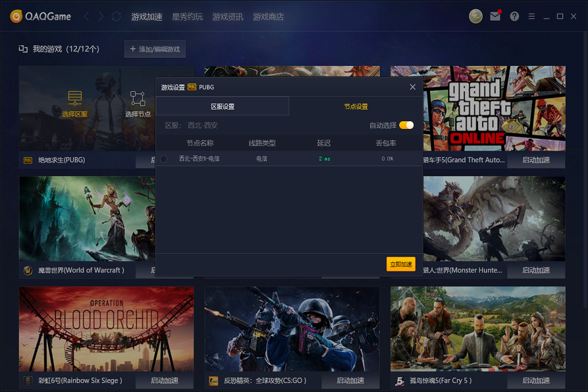Screen dimensions: 588x392
Task: Click the 丢包率 column header
Action: click(x=386, y=143)
